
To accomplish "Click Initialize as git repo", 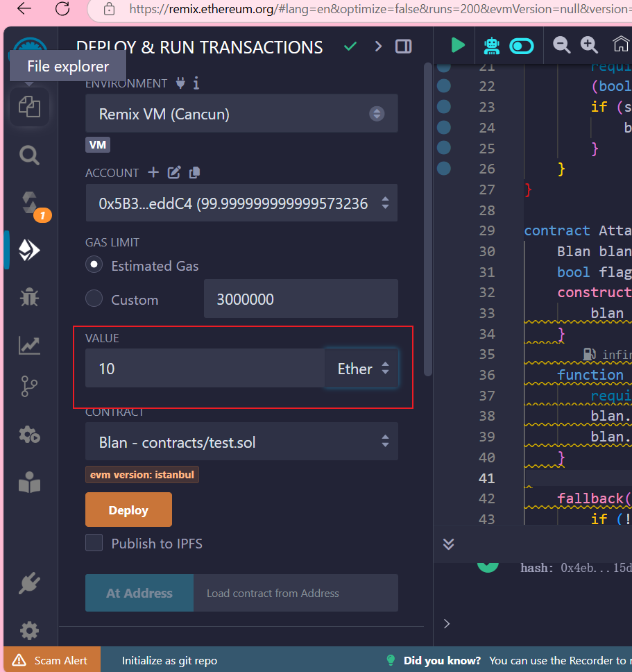I will [169, 661].
